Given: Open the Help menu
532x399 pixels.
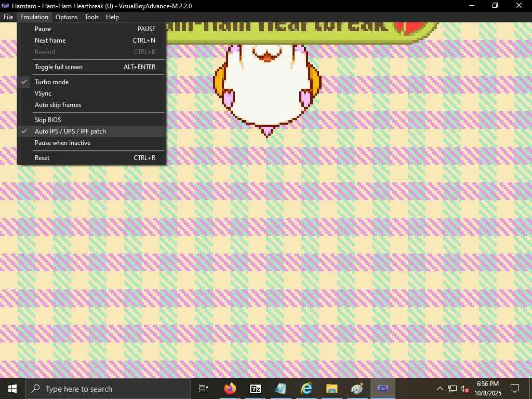Looking at the screenshot, I should 112,17.
